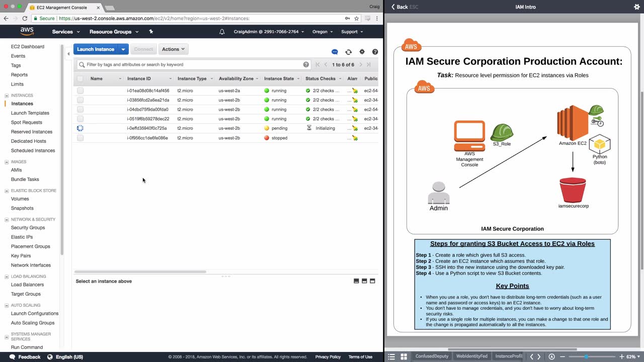Image resolution: width=644 pixels, height=362 pixels.
Task: Go to the previous page of instances
Action: [326, 64]
